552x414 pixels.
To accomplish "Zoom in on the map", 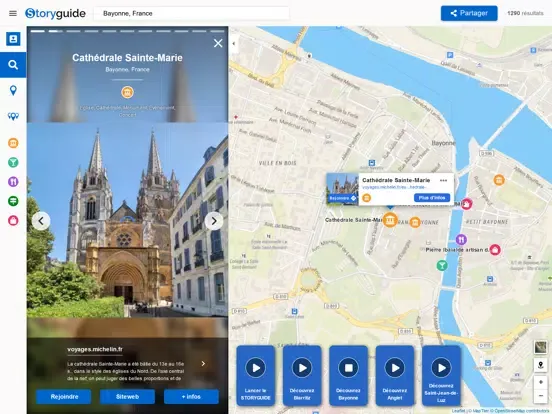I will 540,382.
